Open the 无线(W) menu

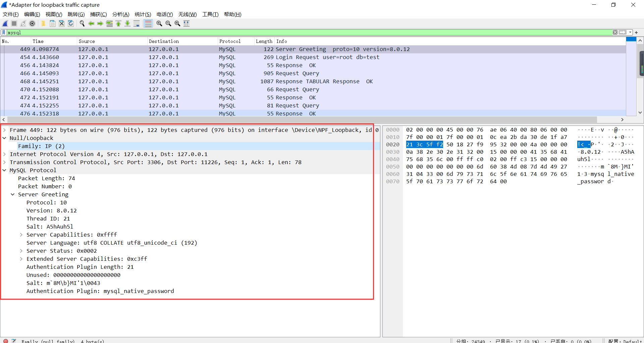(187, 14)
